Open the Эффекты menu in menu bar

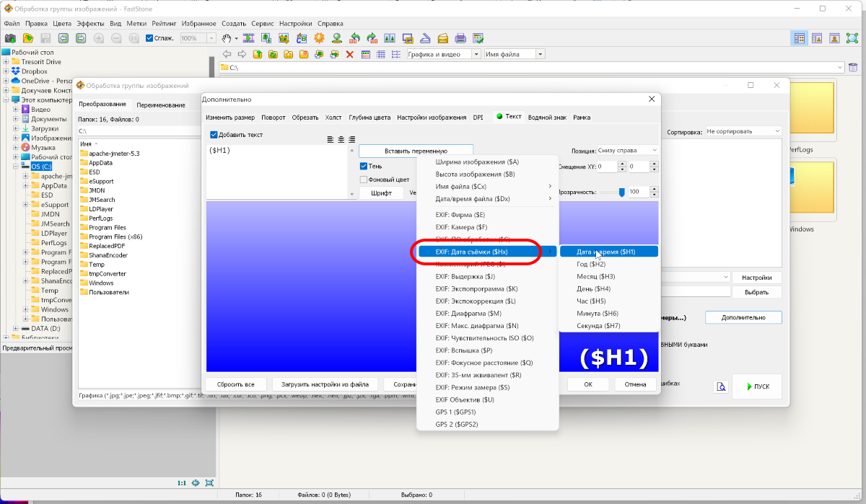(x=90, y=23)
